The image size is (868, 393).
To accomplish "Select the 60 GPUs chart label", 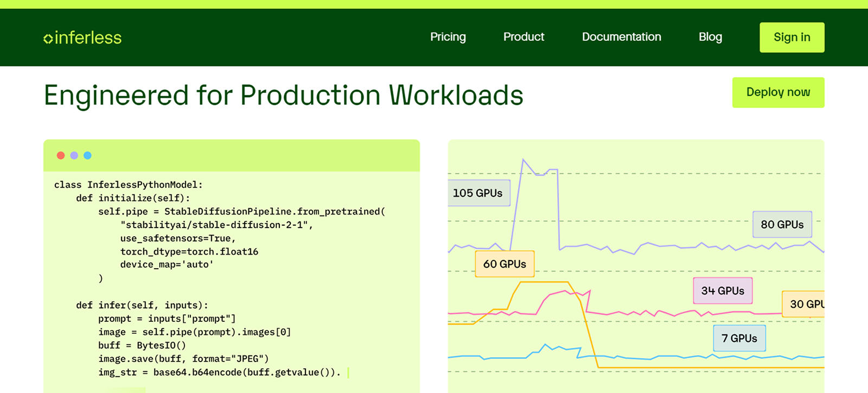I will [x=505, y=264].
